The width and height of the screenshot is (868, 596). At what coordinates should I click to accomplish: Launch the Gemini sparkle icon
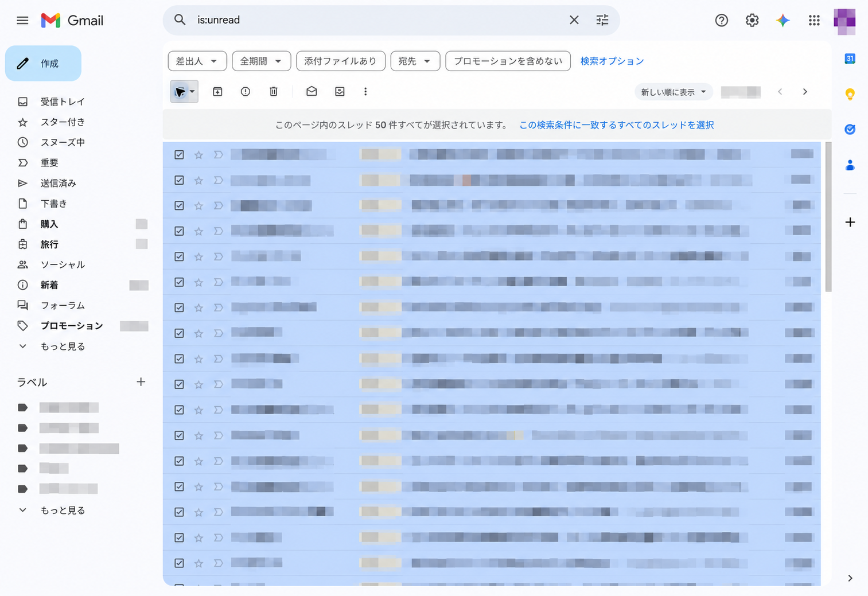tap(783, 21)
